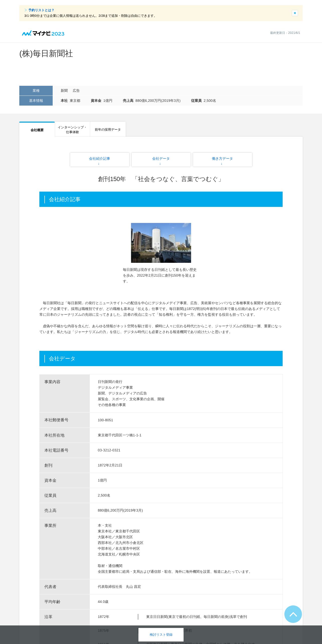
Task: Click the phone number 03-3212-0321
Action: coord(109,450)
